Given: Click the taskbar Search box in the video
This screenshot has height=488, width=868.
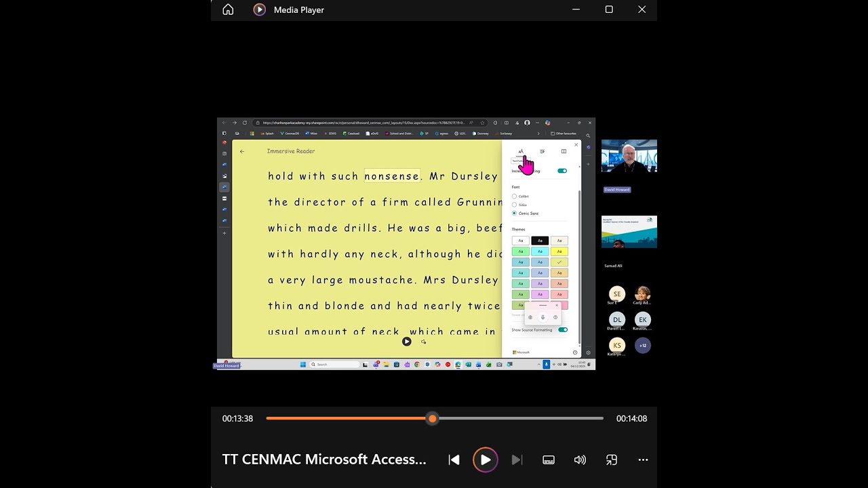Looking at the screenshot, I should tap(335, 365).
